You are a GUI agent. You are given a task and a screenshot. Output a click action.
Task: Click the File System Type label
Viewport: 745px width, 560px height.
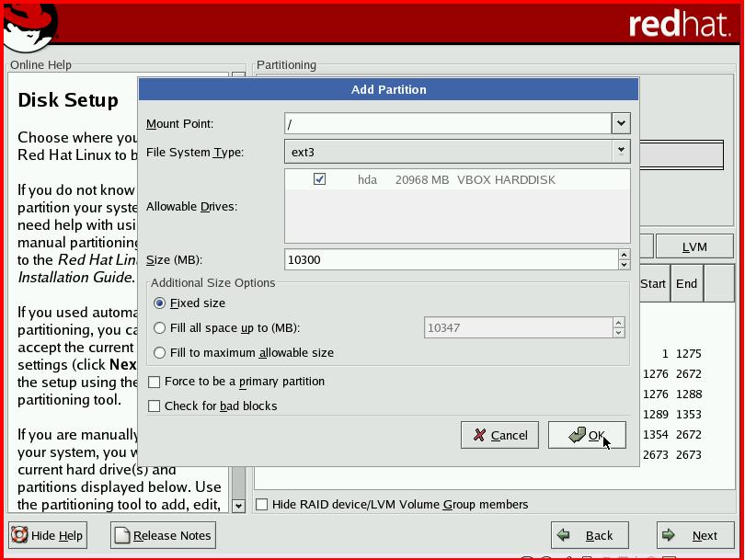coord(195,152)
